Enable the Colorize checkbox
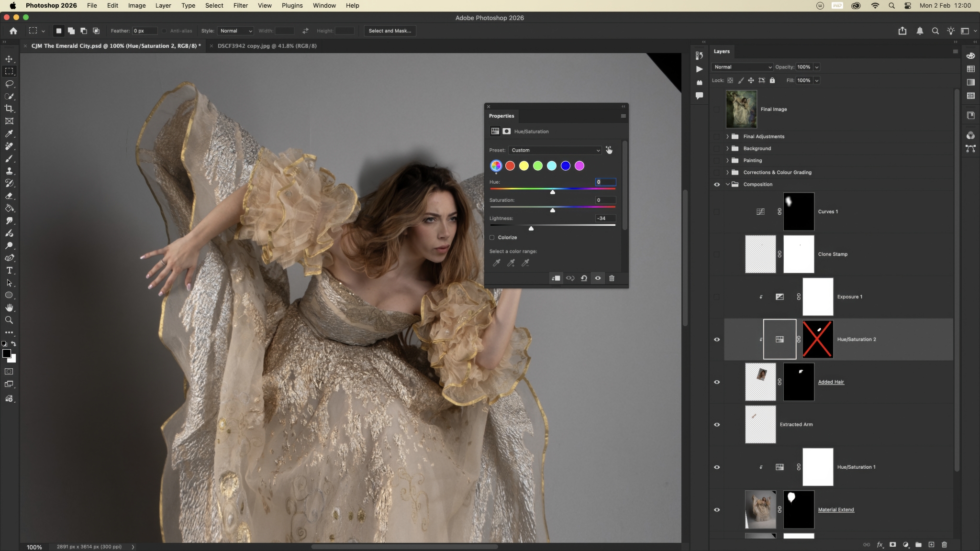980x551 pixels. point(492,238)
